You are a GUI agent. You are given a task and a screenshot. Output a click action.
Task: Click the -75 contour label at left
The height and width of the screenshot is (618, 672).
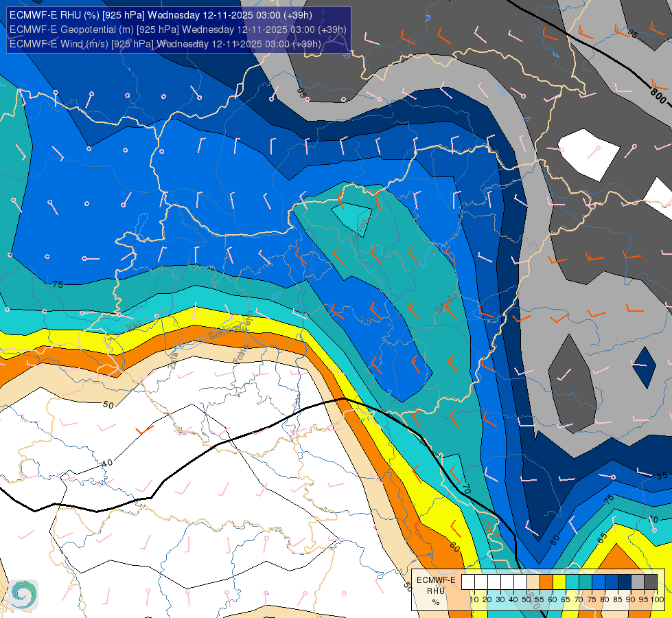pyautogui.click(x=56, y=284)
